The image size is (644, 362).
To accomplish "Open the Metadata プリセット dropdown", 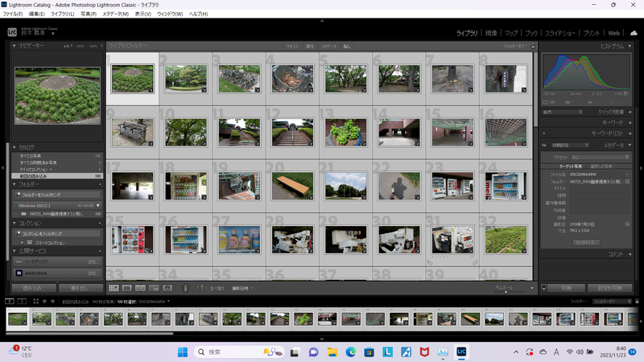I will click(600, 157).
